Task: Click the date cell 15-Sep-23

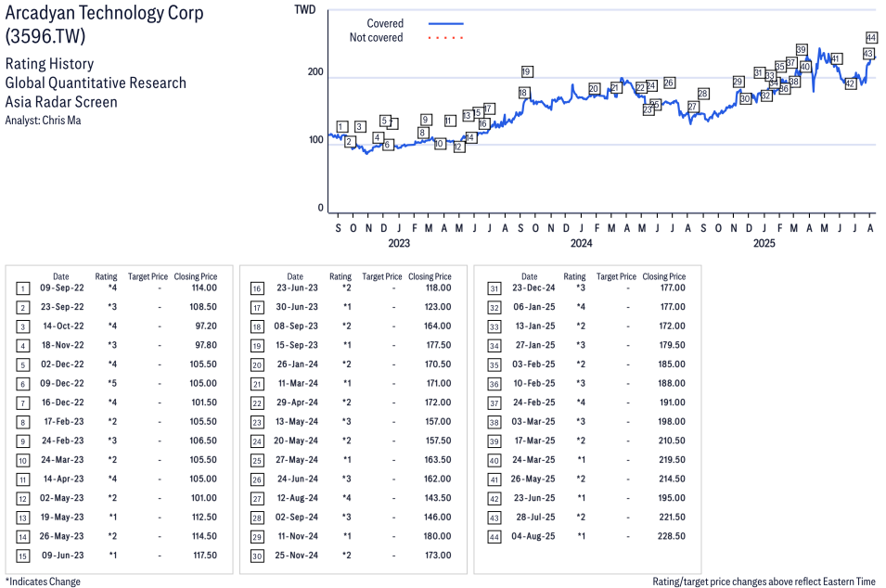Action: 297,345
